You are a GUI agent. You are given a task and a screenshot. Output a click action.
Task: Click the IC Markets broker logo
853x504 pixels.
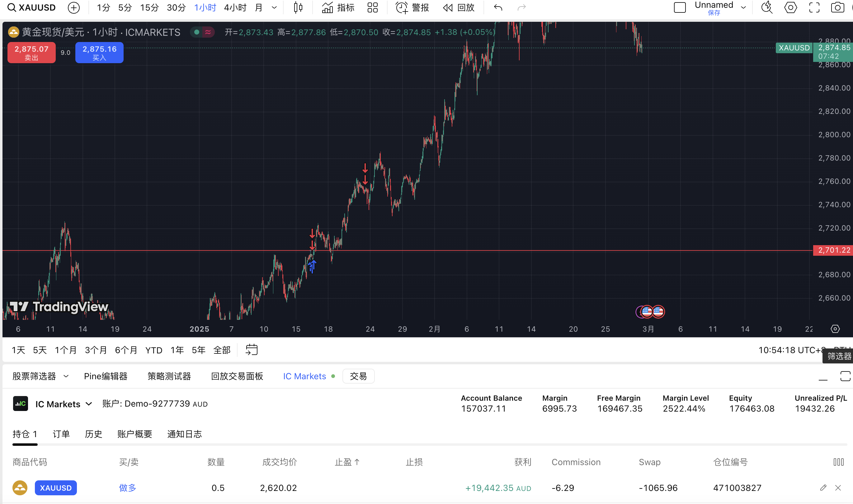coord(20,404)
